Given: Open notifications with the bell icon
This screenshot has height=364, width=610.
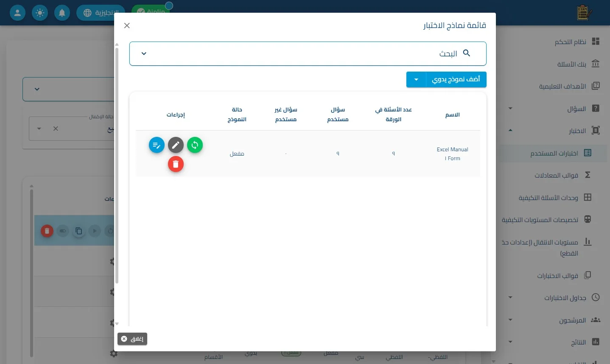Looking at the screenshot, I should click(62, 13).
